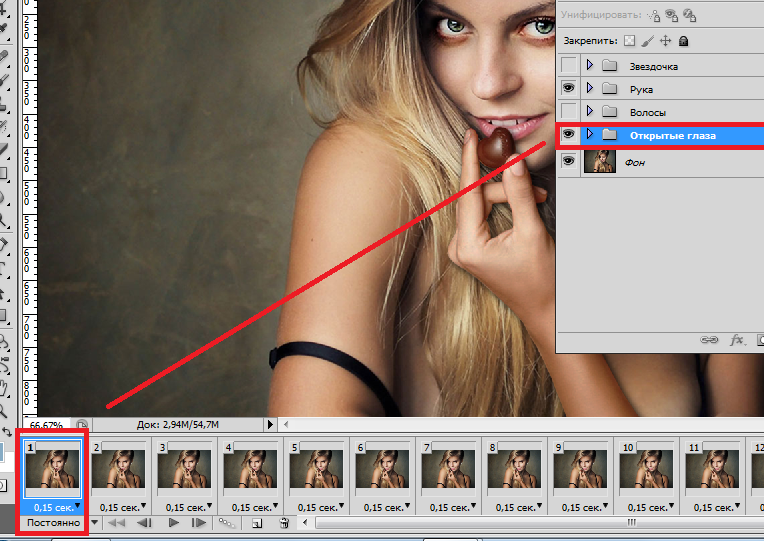Delete selected frame with trash icon
764x541 pixels.
284,523
